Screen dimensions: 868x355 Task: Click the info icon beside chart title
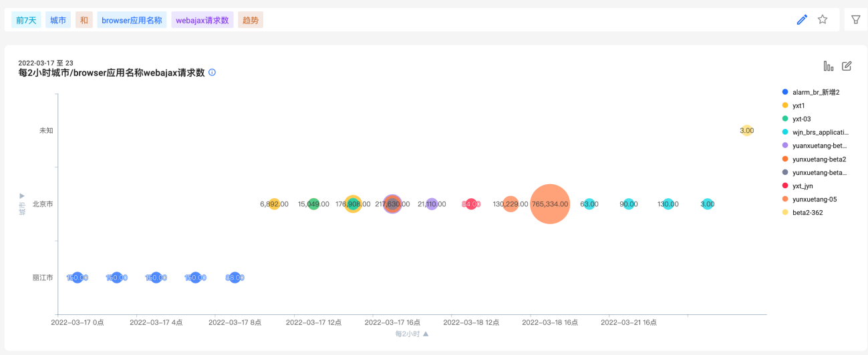pos(212,72)
